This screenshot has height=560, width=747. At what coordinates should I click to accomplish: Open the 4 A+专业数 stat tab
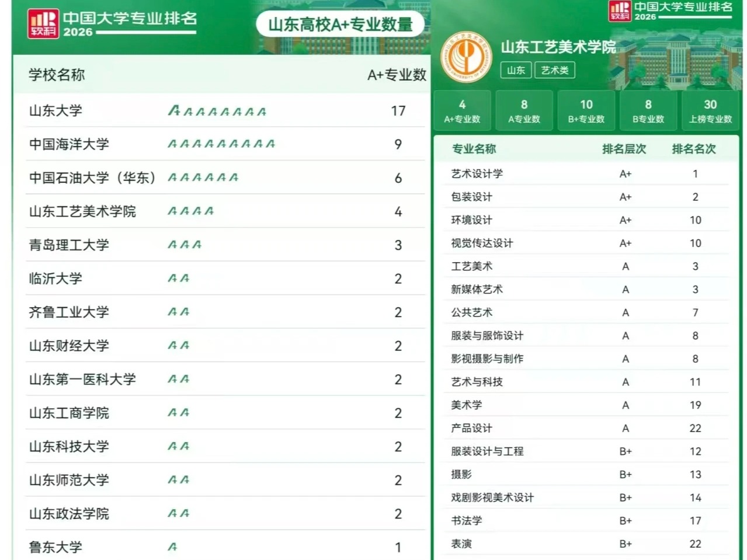click(462, 111)
